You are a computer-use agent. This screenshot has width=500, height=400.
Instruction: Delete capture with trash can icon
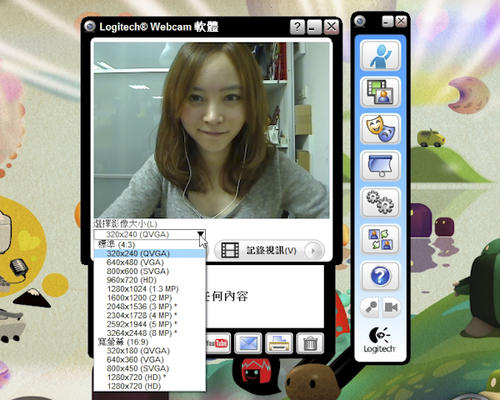pos(310,343)
